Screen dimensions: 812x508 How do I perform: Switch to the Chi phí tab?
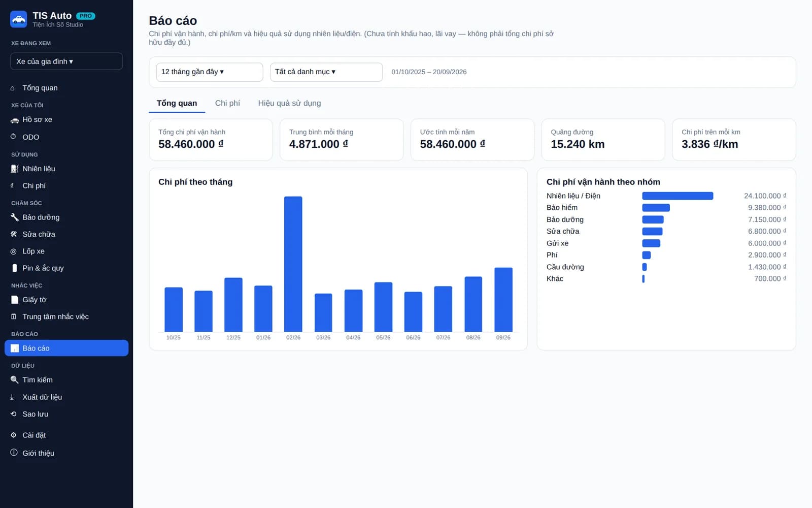(x=227, y=103)
